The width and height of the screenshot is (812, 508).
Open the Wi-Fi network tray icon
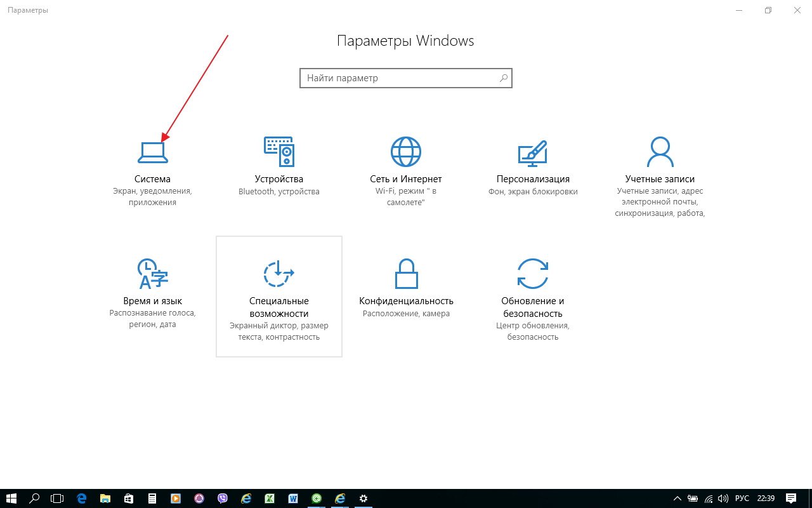709,498
